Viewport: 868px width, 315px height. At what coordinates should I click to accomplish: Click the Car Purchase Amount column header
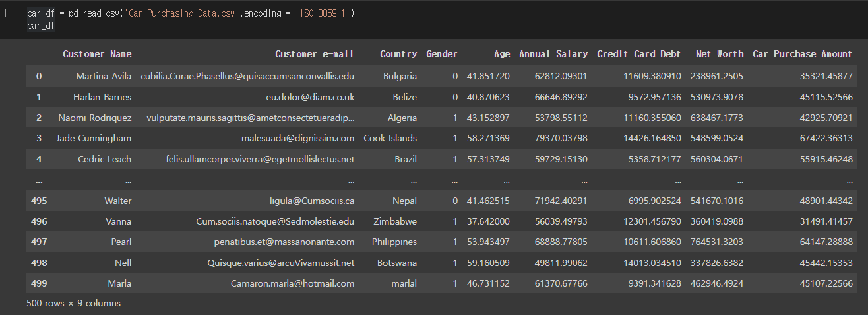[x=803, y=54]
